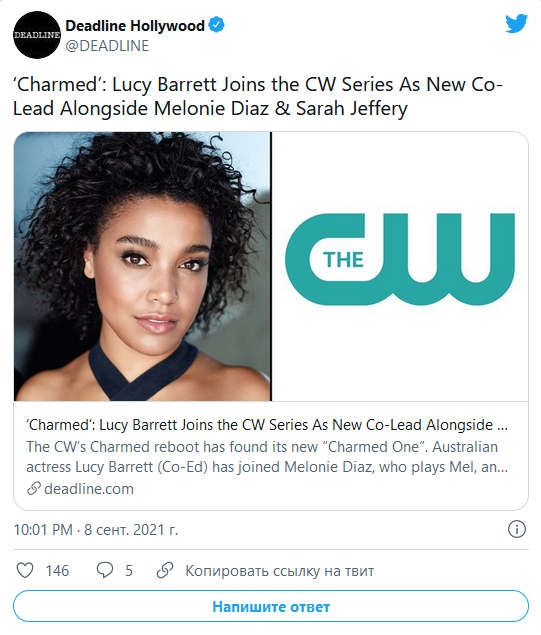Open Deadline Hollywood profile name
The image size is (541, 635).
(135, 26)
